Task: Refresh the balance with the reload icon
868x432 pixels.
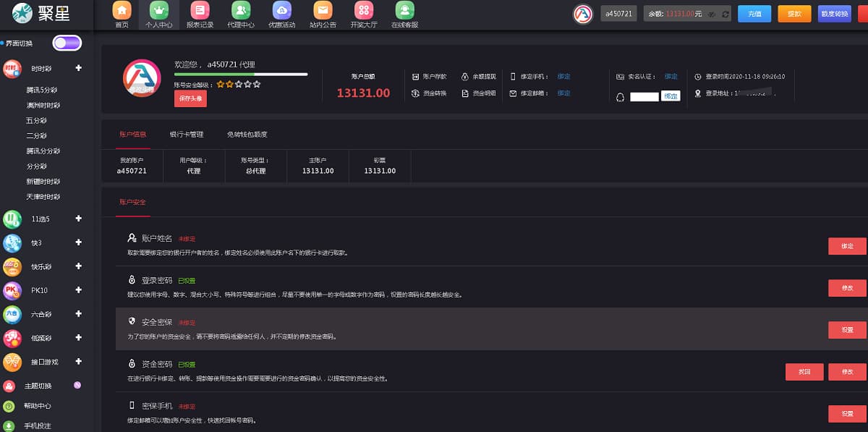Action: [726, 14]
